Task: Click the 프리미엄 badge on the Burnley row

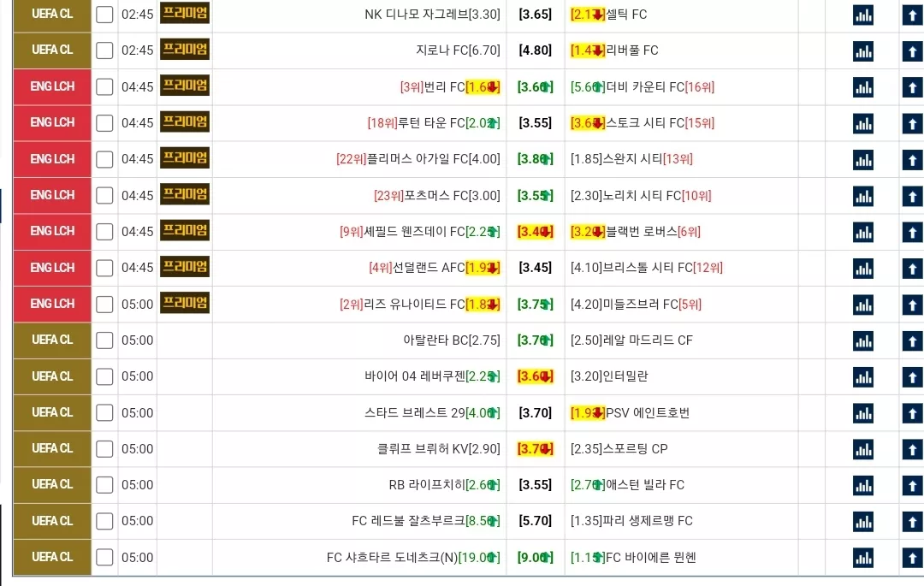Action: pyautogui.click(x=185, y=86)
